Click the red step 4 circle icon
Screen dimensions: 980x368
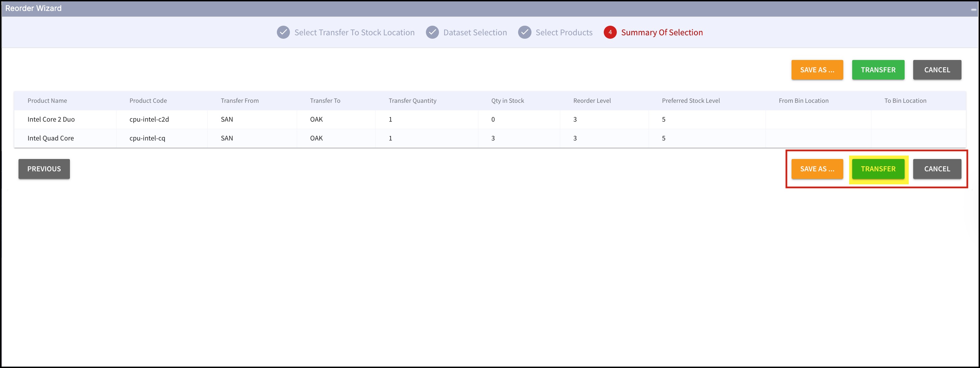[x=610, y=32]
